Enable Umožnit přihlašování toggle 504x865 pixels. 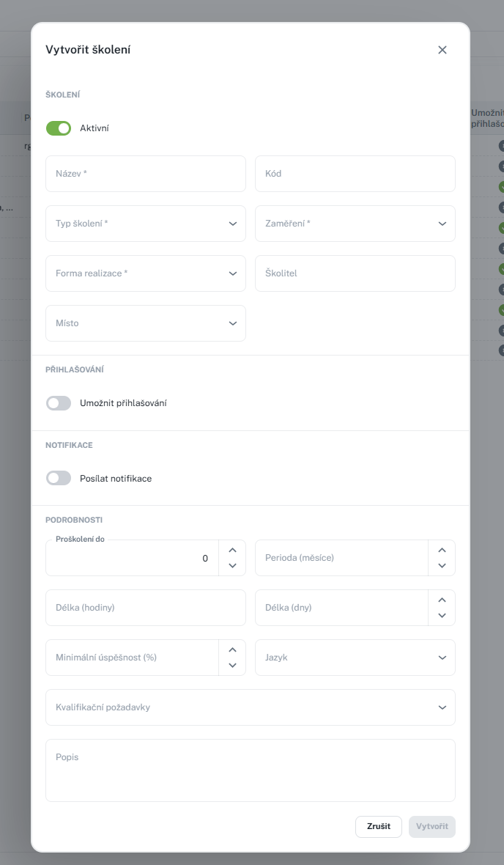(59, 403)
